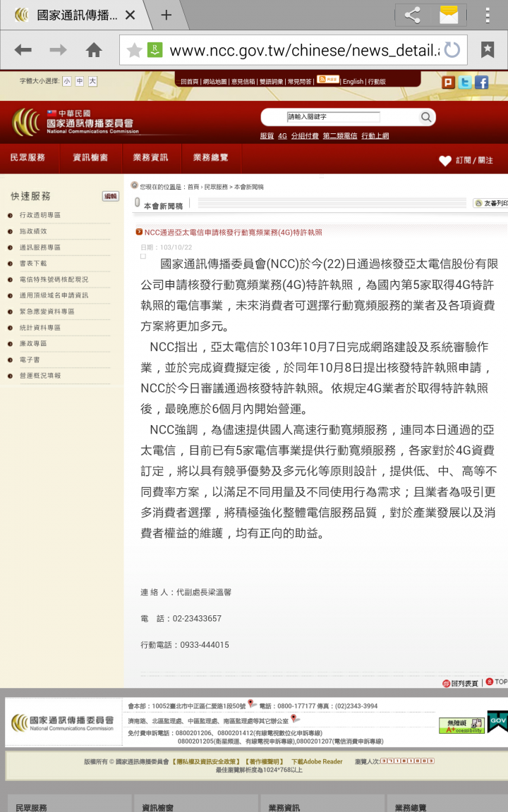The image size is (508, 812).
Task: Open 書表下載 in sidebar
Action: [x=33, y=263]
